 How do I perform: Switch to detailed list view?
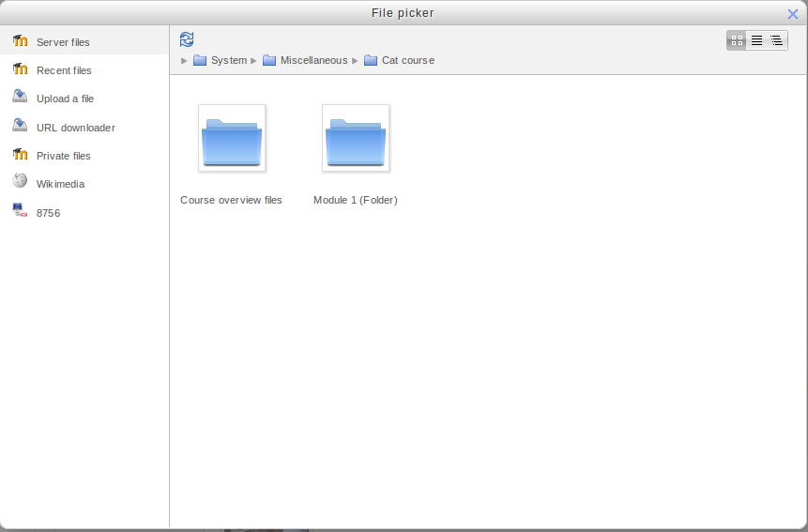point(756,40)
